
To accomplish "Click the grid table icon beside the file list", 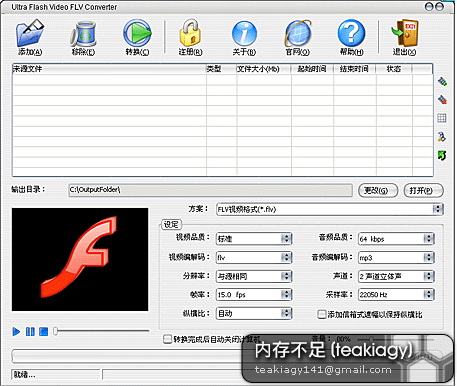I will [x=442, y=118].
